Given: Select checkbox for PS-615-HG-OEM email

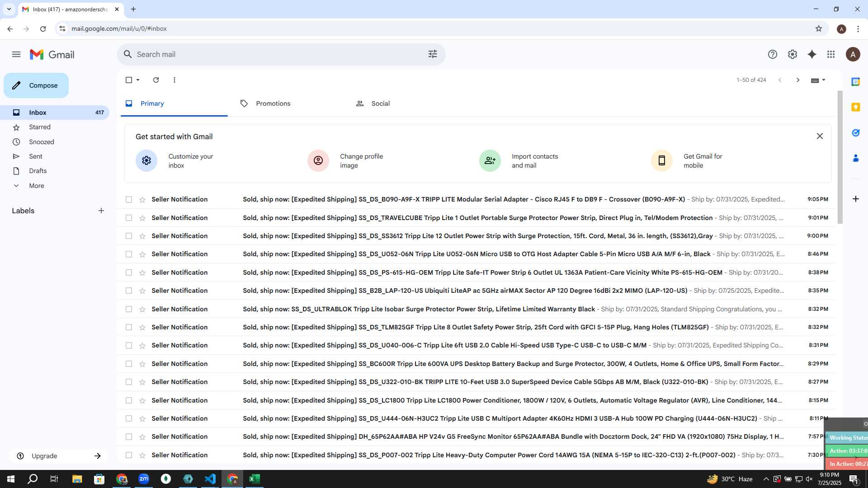Looking at the screenshot, I should (x=129, y=273).
